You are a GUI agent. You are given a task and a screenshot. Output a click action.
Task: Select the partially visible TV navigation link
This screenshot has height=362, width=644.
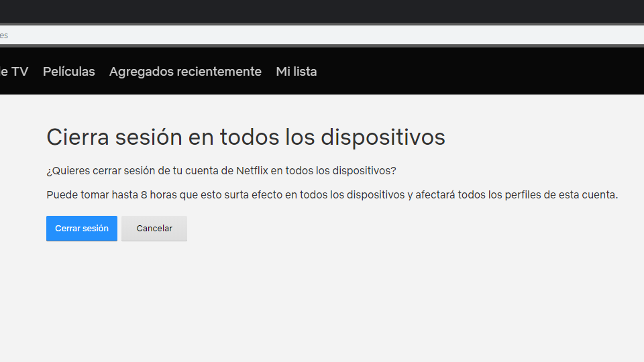coord(14,72)
